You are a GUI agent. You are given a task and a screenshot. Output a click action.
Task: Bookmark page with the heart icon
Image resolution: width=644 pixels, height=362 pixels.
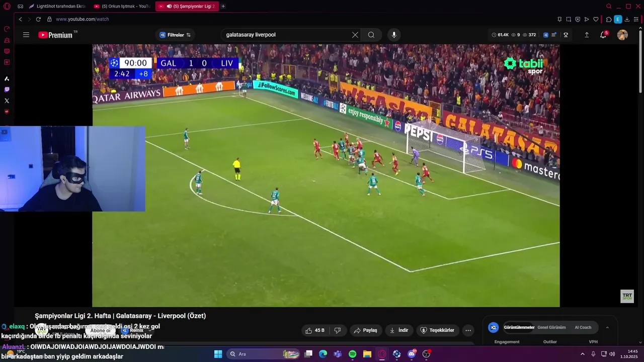(x=596, y=19)
